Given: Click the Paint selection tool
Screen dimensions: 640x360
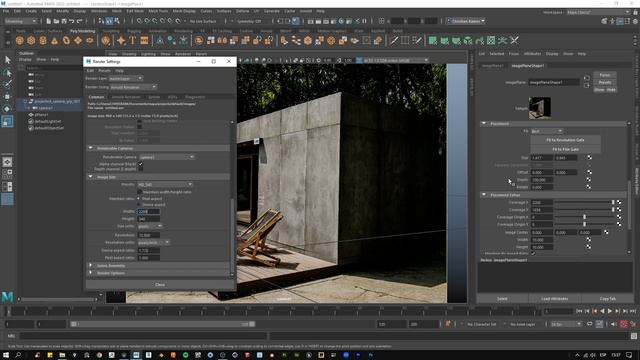Looking at the screenshot, I should click(7, 84).
